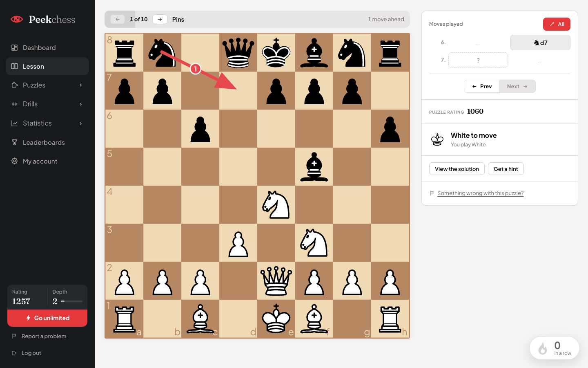Viewport: 588px width, 368px height.
Task: Expand the Drills chevron
Action: point(81,104)
